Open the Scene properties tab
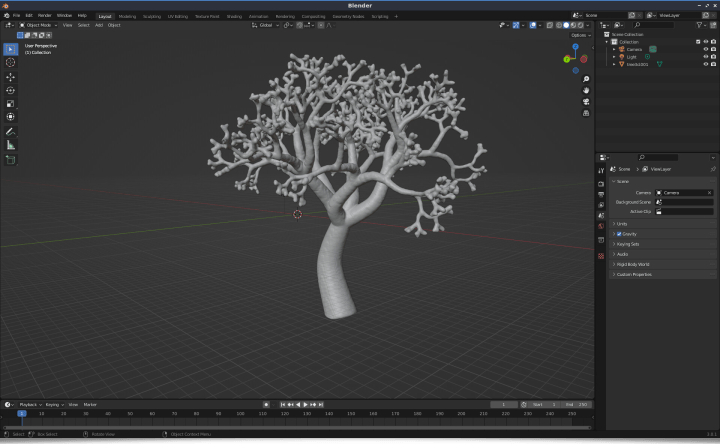720x444 pixels. pos(601,215)
